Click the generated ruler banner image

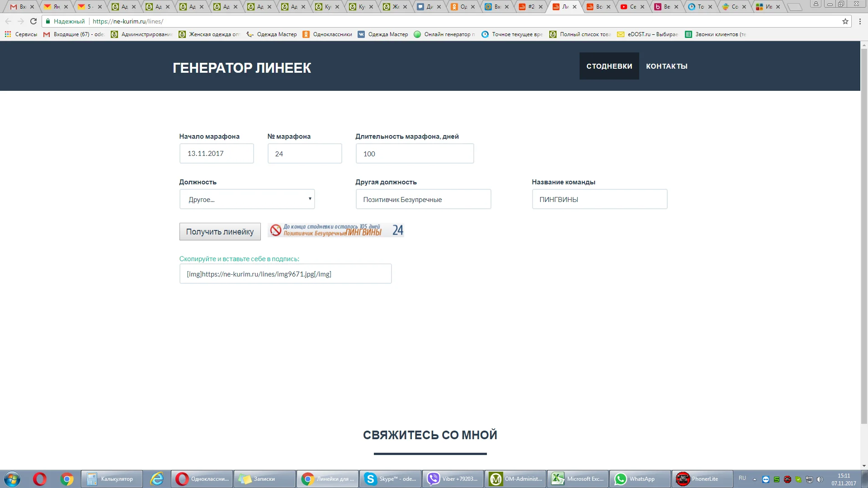335,230
